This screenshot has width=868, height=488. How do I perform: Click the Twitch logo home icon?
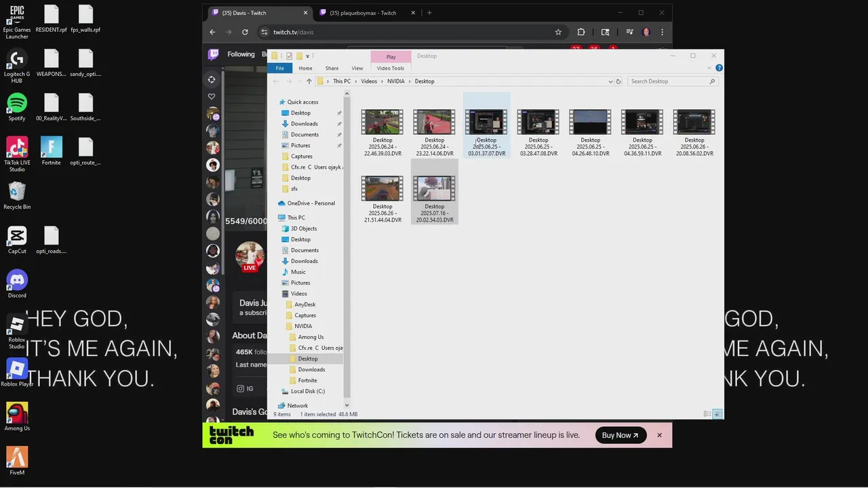213,54
